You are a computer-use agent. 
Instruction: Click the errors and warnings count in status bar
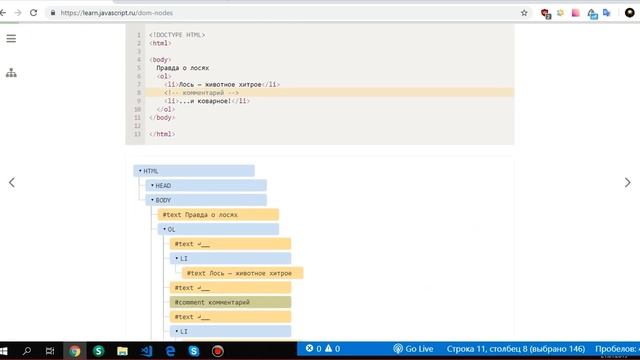coord(323,349)
